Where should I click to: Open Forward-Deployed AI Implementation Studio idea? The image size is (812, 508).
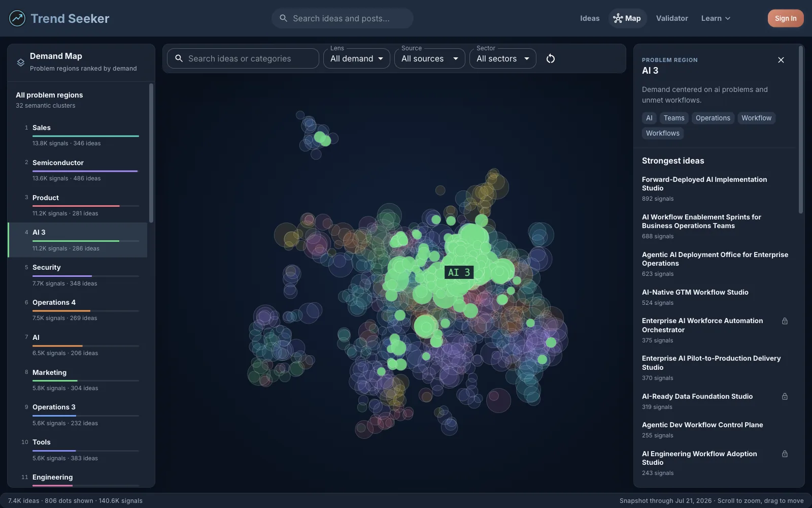pyautogui.click(x=715, y=189)
